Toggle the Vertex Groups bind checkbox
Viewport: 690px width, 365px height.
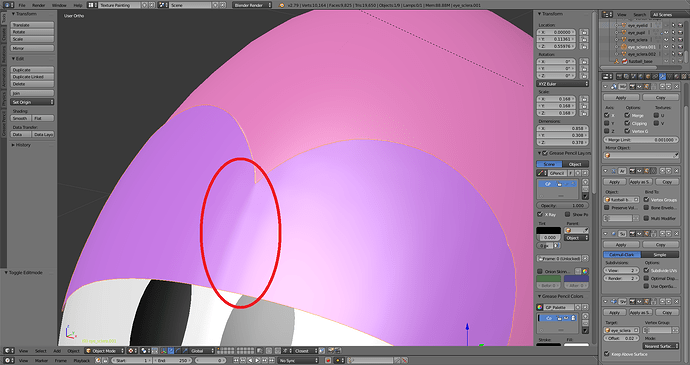pyautogui.click(x=646, y=199)
